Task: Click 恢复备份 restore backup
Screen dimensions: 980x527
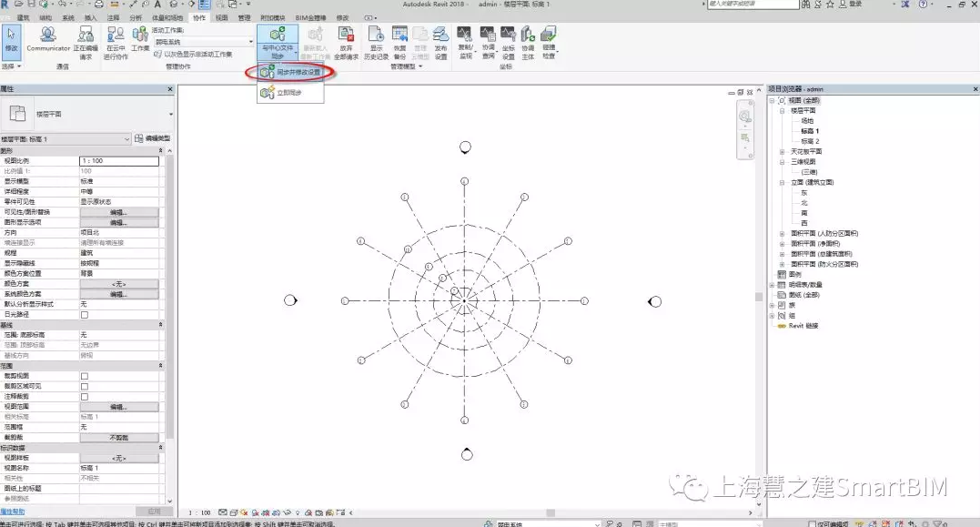Action: pyautogui.click(x=399, y=43)
